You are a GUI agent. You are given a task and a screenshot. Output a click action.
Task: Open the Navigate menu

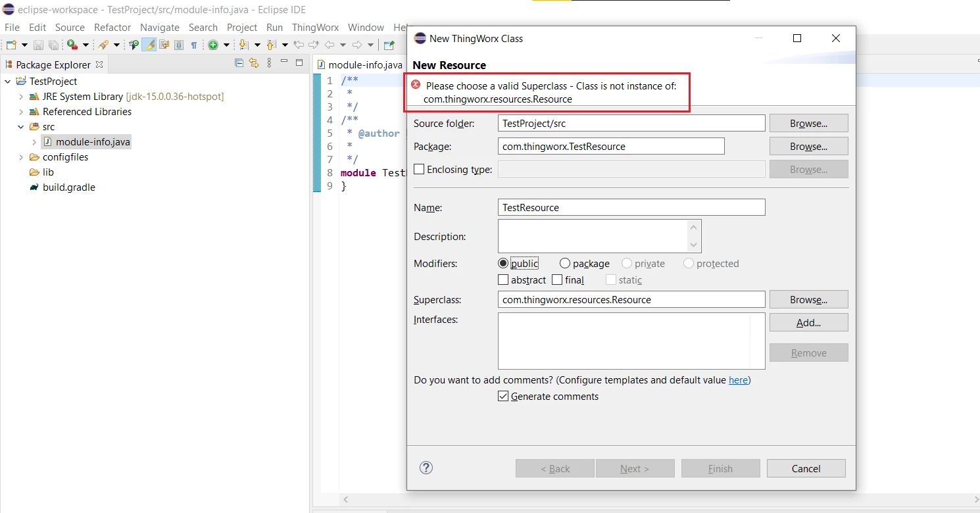pos(160,27)
